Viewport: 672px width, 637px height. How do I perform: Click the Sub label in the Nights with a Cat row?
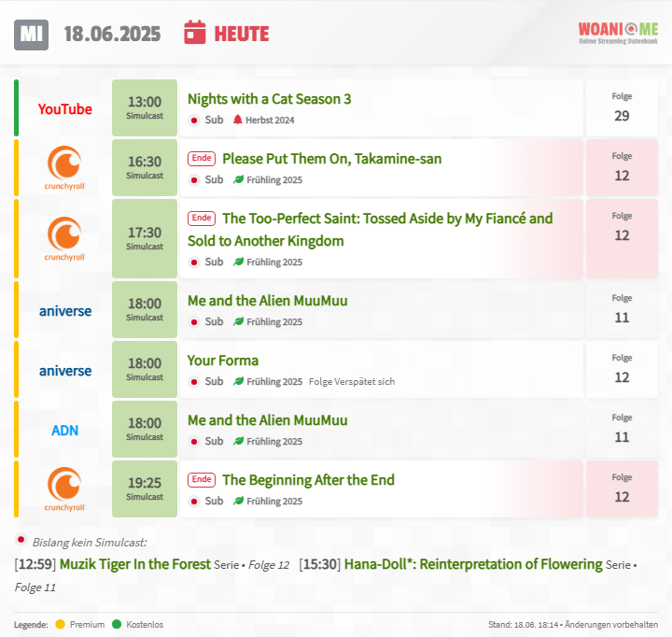coord(214,120)
